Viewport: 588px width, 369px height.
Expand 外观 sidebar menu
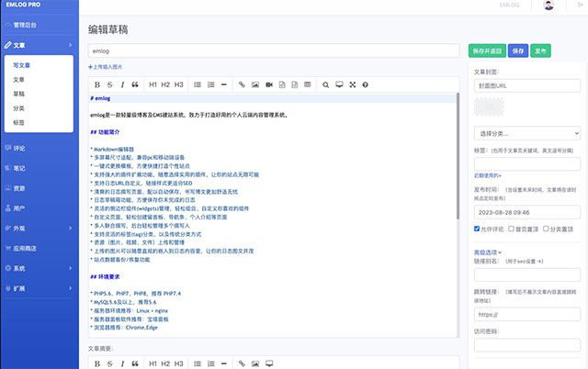(39, 229)
